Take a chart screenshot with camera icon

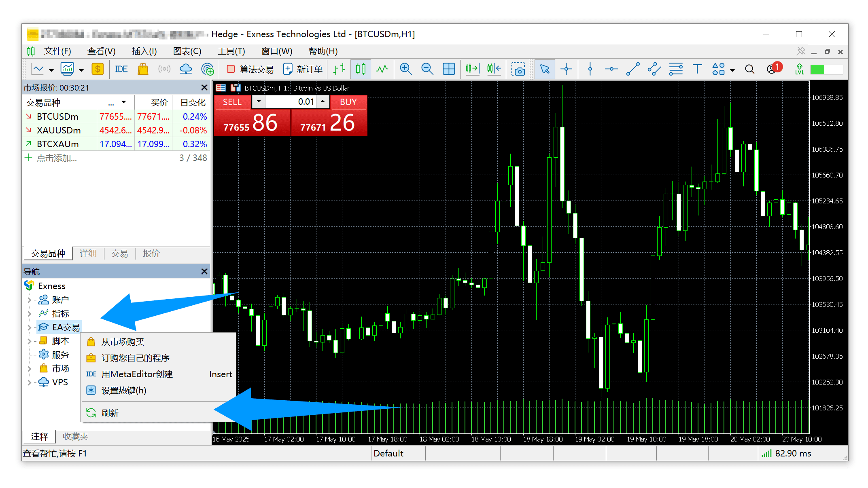[x=518, y=69]
